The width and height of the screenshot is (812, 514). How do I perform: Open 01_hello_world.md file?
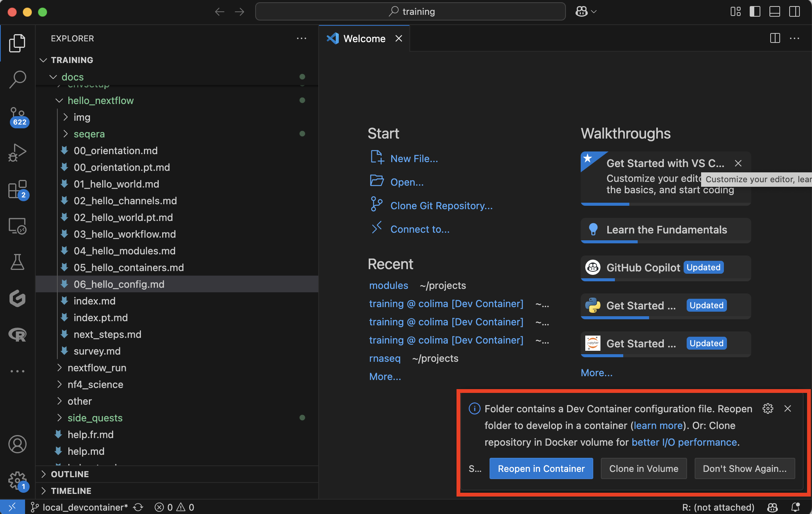point(177,184)
